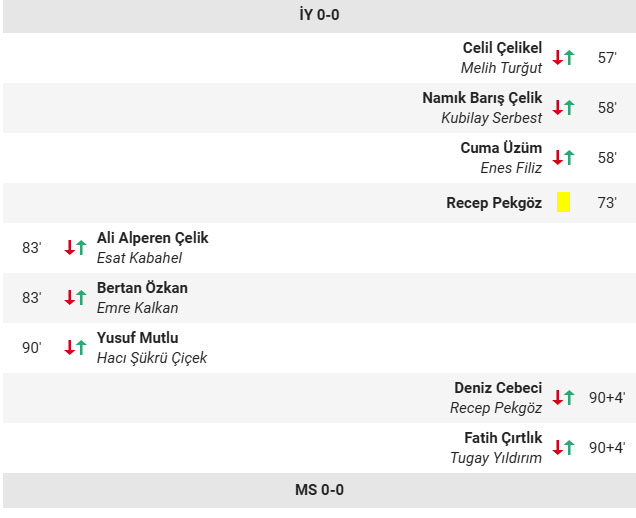Select player Kubilay Serbest

(491, 118)
